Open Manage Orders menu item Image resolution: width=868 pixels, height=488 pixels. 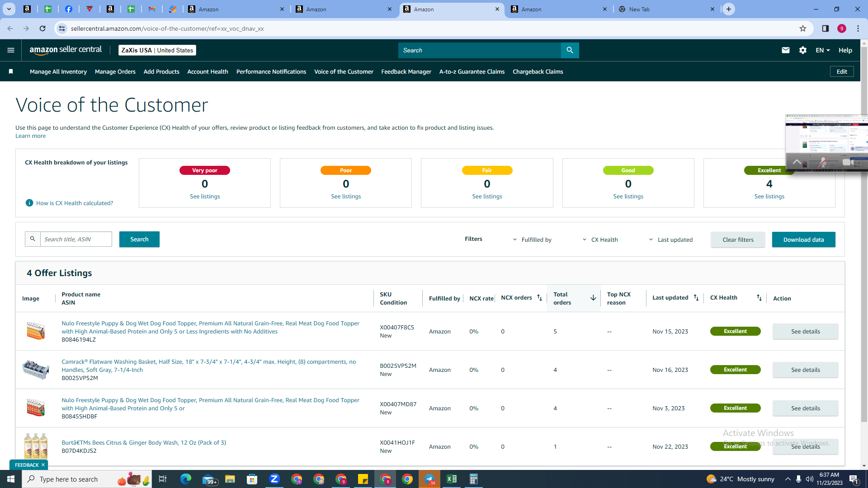click(115, 71)
